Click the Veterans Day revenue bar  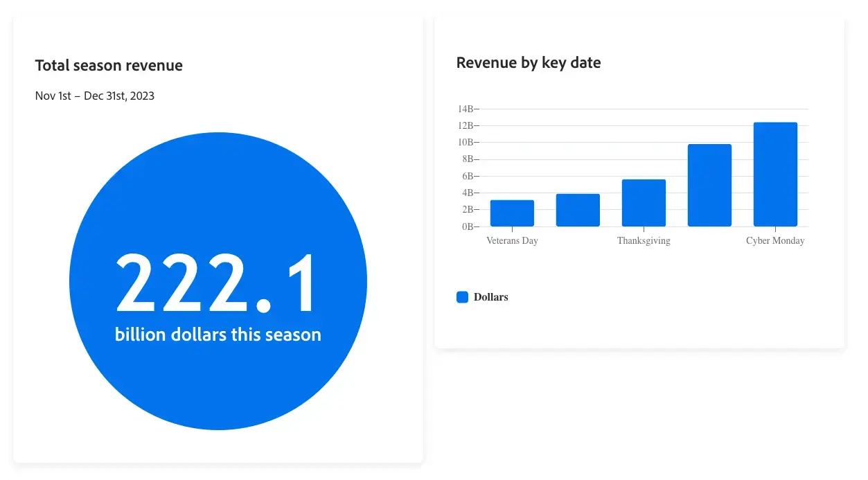click(512, 211)
